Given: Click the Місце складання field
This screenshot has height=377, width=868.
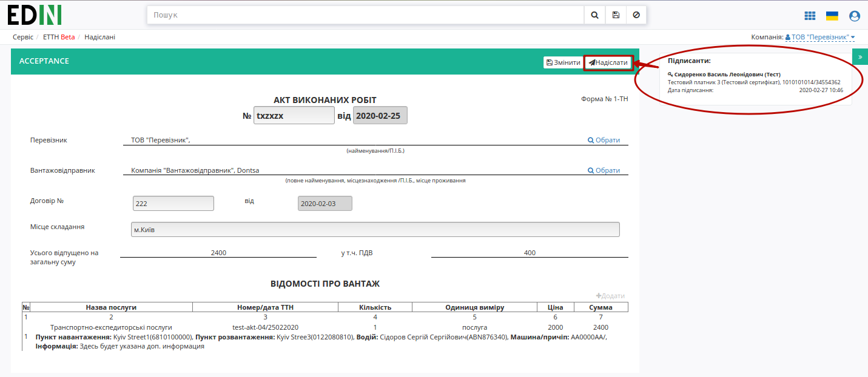Looking at the screenshot, I should (375, 229).
